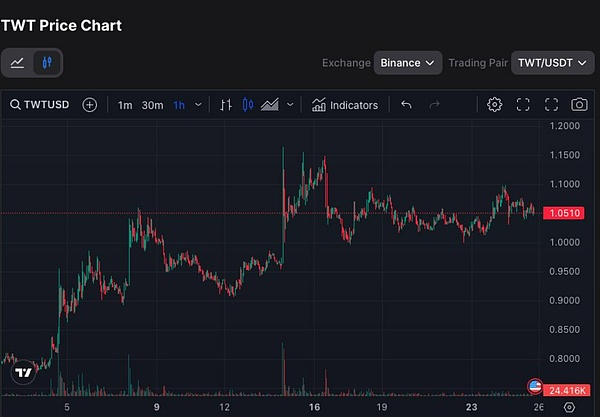Take a chart snapshot with camera icon
The width and height of the screenshot is (600, 417).
pos(579,105)
